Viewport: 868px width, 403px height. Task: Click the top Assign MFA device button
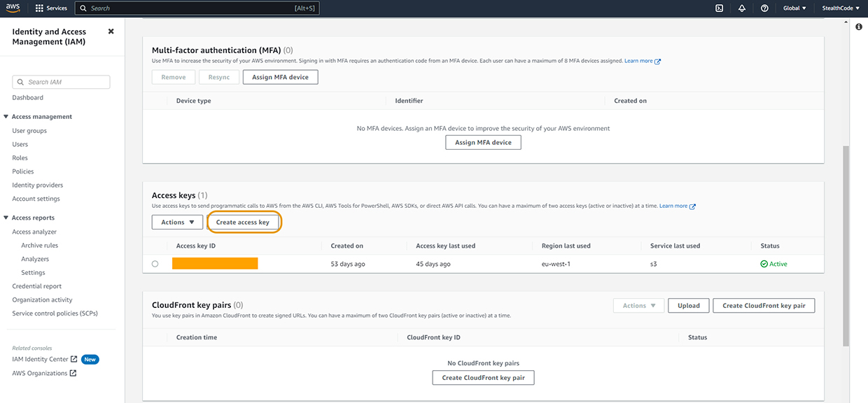point(280,77)
